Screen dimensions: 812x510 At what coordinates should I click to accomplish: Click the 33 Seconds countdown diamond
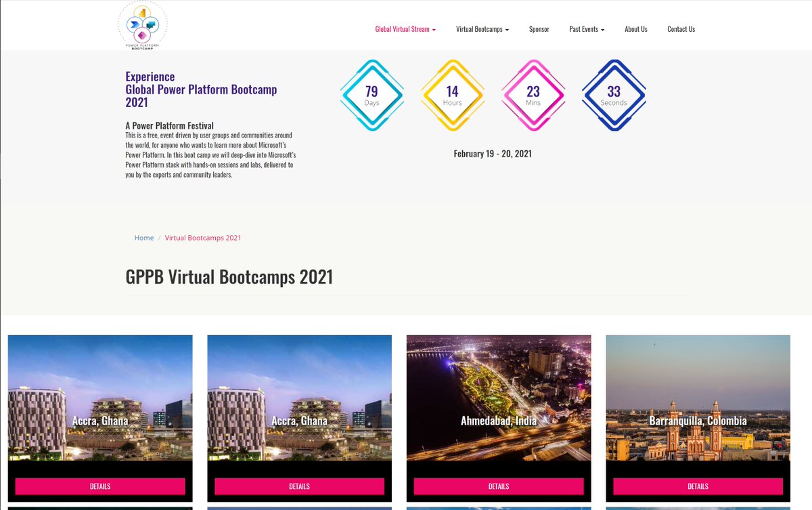pyautogui.click(x=614, y=95)
